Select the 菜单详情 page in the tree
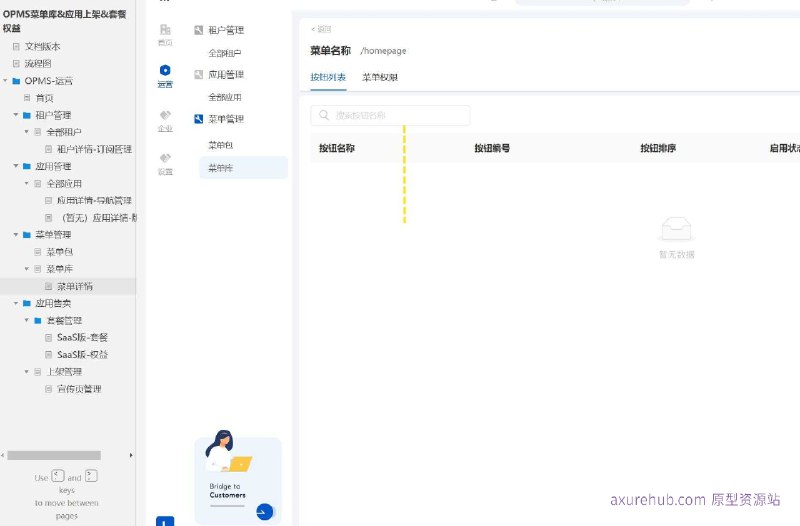The height and width of the screenshot is (526, 800). (x=75, y=286)
